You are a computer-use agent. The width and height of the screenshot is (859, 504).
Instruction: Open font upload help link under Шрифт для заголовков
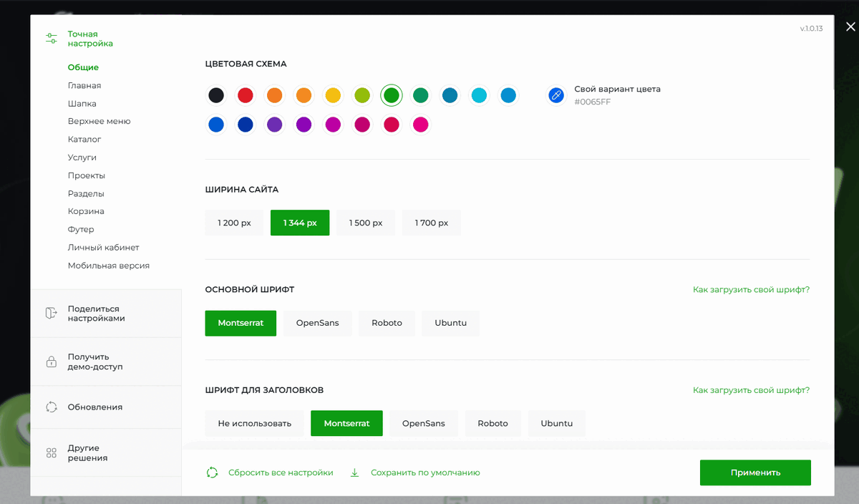click(751, 390)
